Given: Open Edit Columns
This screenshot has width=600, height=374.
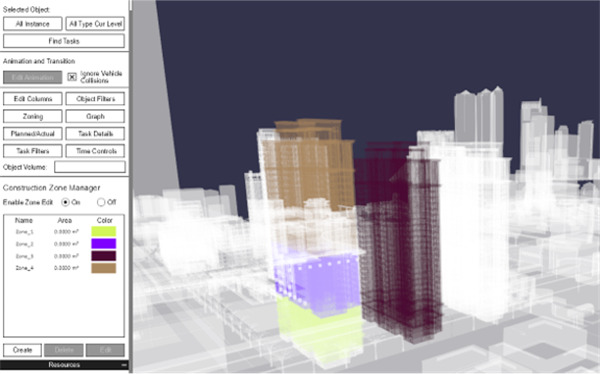Looking at the screenshot, I should 33,99.
